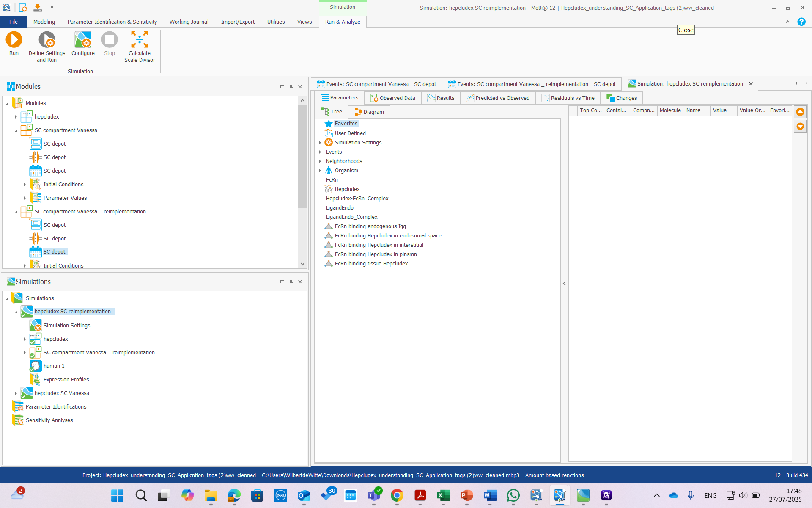This screenshot has width=812, height=508.
Task: Select Parameter Identifications in Simulations tree
Action: click(56, 406)
